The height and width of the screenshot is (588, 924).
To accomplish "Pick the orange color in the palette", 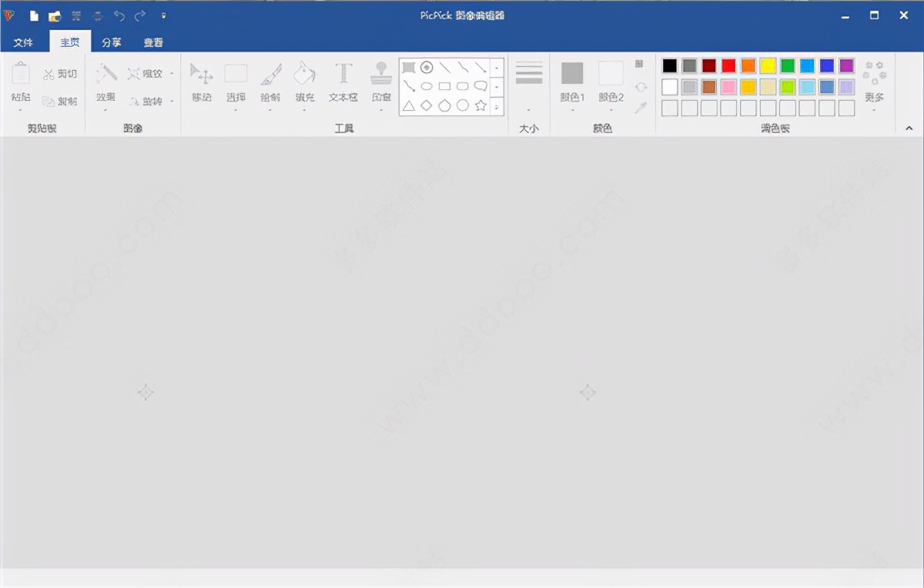I will pyautogui.click(x=748, y=65).
